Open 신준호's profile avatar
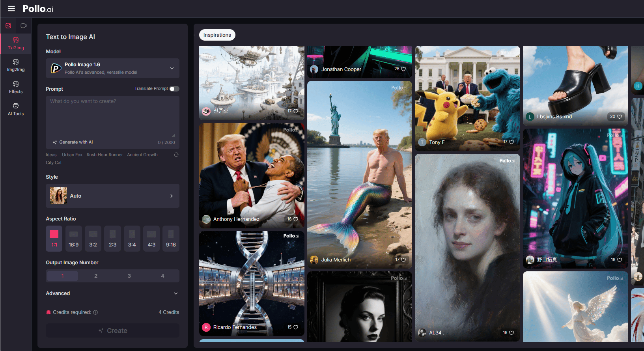Viewport: 644px width, 351px height. [206, 111]
